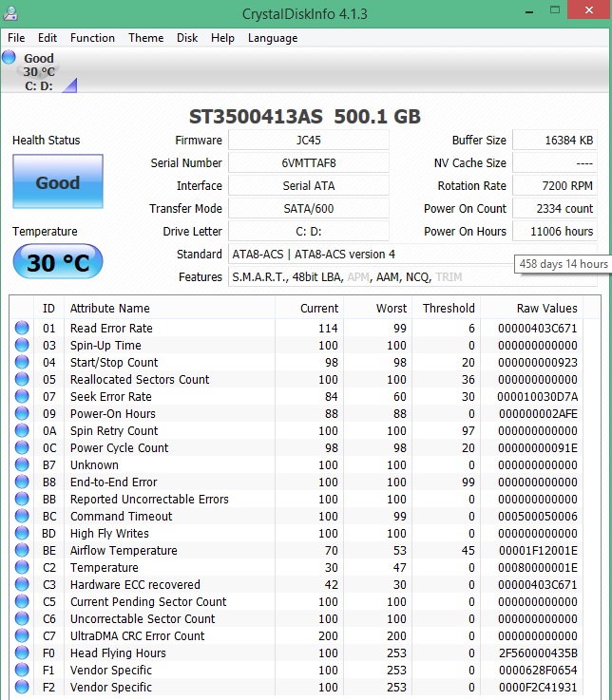Open the Function menu
This screenshot has height=700, width=612.
click(x=92, y=38)
